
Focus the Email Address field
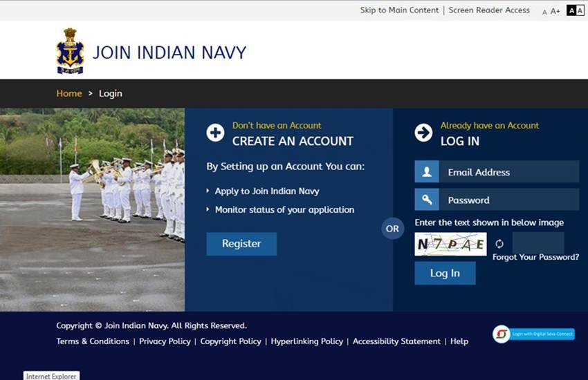pyautogui.click(x=508, y=172)
